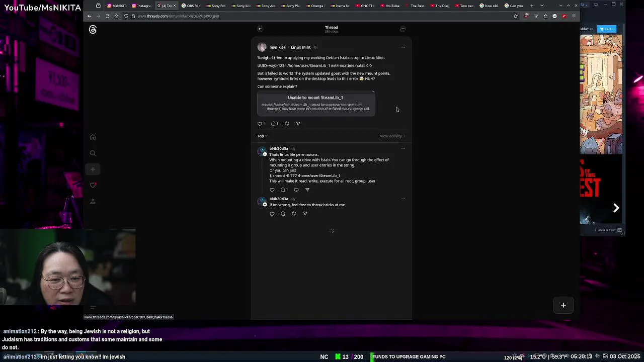Go back with the thread header arrow
Image resolution: width=644 pixels, height=362 pixels.
coord(260,29)
